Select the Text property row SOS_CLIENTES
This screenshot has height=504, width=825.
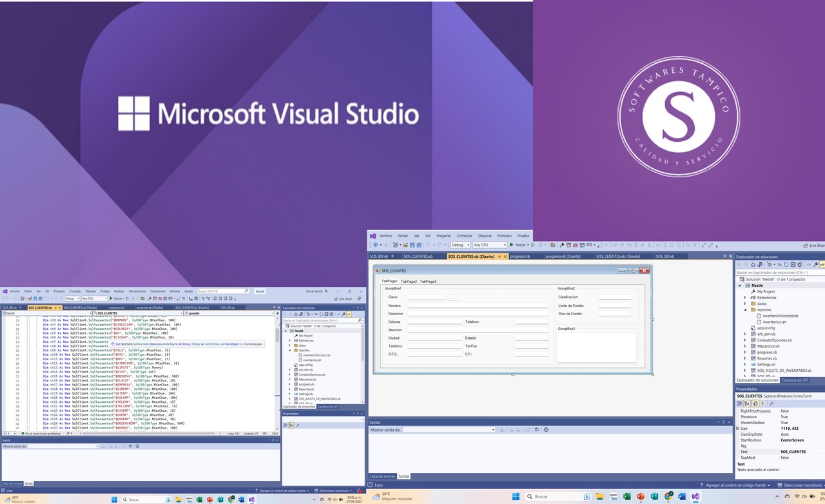[x=781, y=452]
